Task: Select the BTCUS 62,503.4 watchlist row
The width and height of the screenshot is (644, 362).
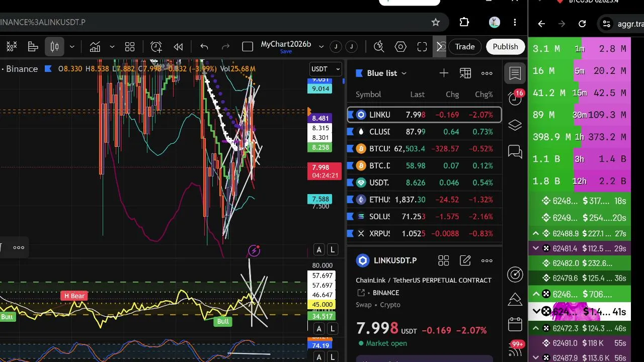Action: coord(424,149)
